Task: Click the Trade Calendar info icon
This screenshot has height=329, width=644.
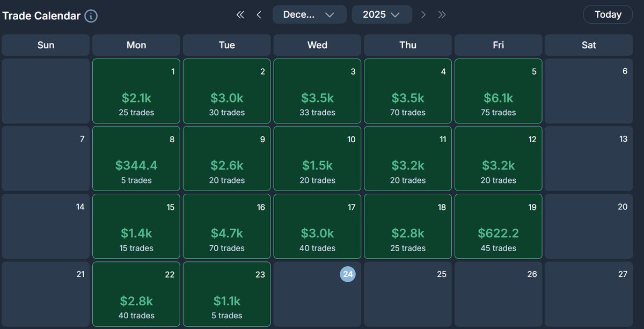Action: click(91, 16)
